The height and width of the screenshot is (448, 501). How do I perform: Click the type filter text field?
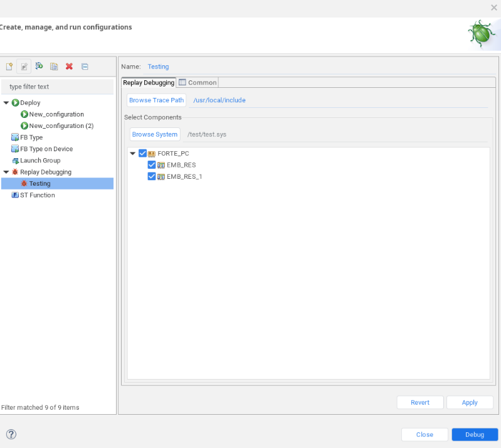pyautogui.click(x=58, y=87)
